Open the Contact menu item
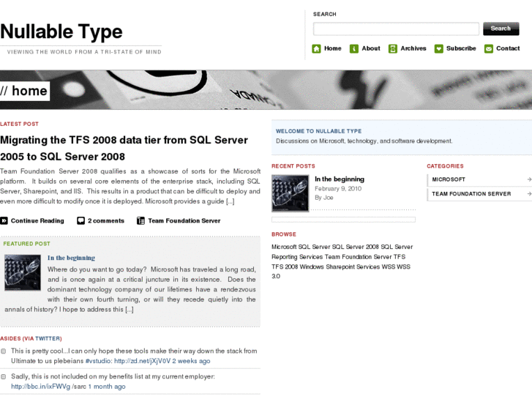This screenshot has width=532, height=399. click(508, 48)
